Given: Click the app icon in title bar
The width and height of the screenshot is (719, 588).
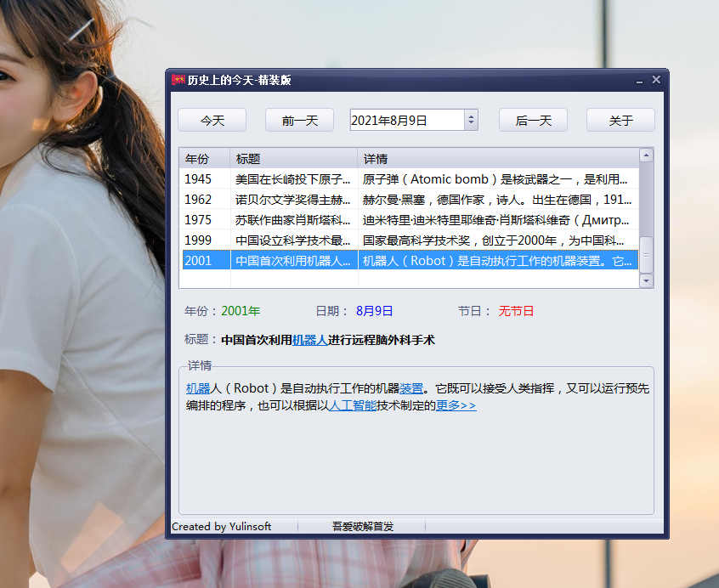Looking at the screenshot, I should pos(178,80).
